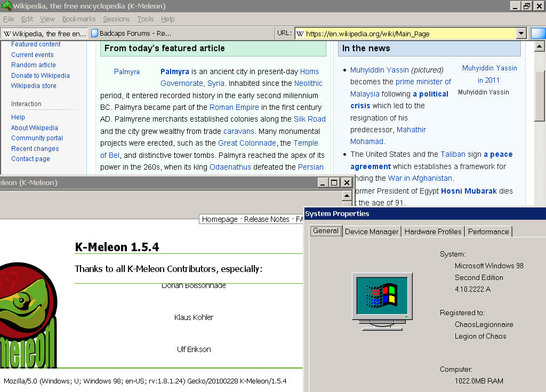546x392 pixels.
Task: Open Current events sidebar link
Action: pos(33,55)
